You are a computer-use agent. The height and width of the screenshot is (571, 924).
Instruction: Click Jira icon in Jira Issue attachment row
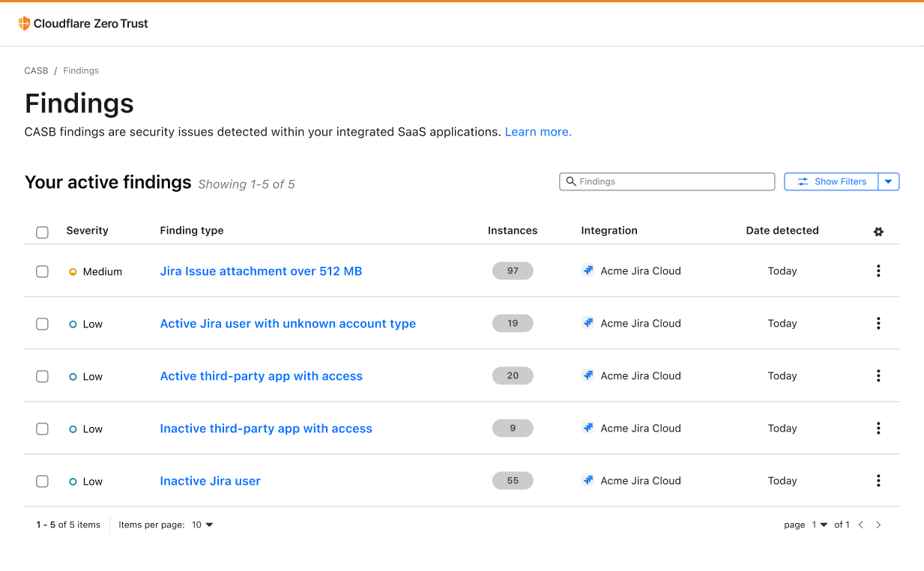(x=588, y=271)
